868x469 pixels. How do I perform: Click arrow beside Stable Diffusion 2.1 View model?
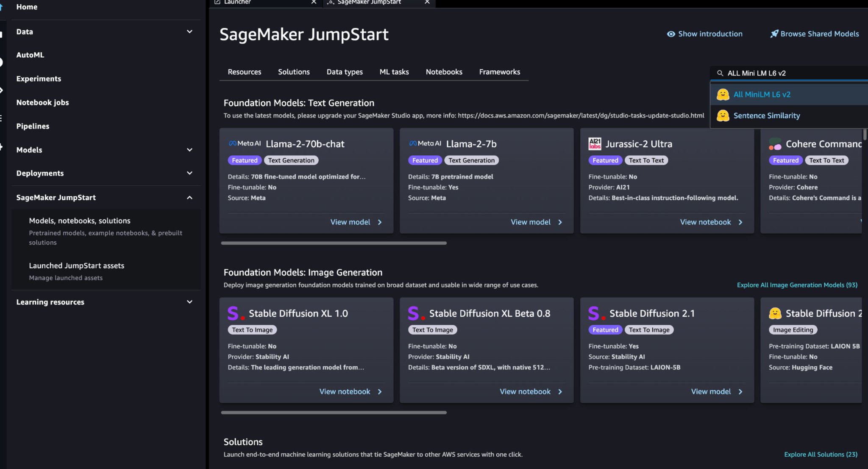click(x=740, y=392)
